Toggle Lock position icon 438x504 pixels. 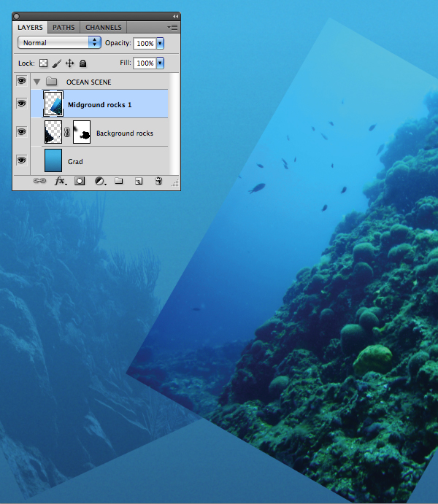tap(69, 63)
